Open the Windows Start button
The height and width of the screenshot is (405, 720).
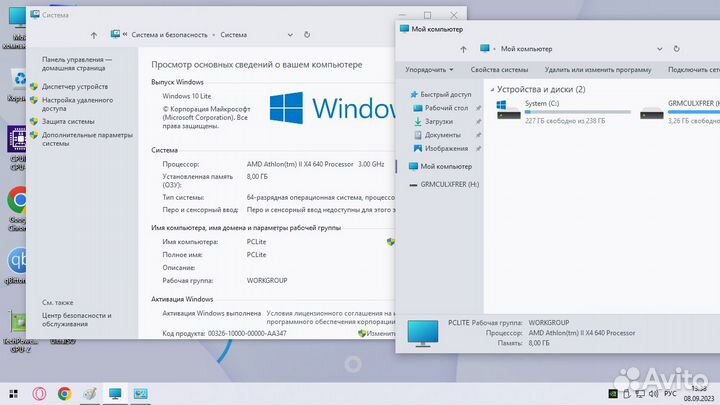pyautogui.click(x=13, y=394)
